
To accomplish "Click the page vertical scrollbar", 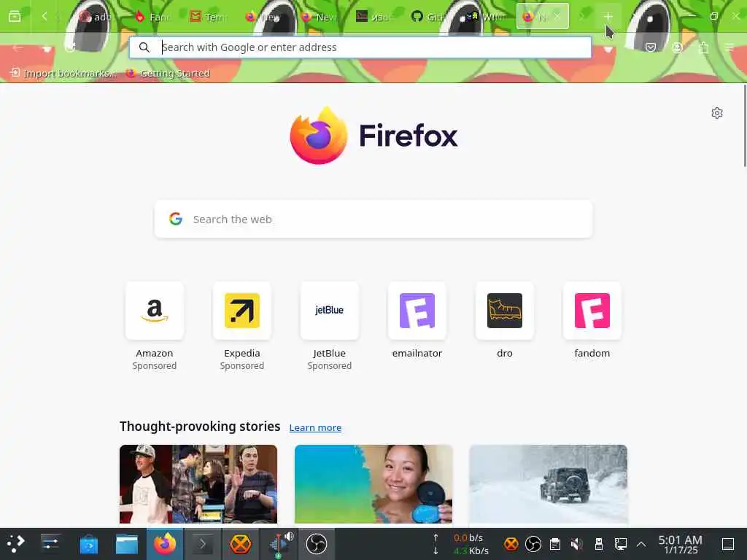I will [x=745, y=125].
